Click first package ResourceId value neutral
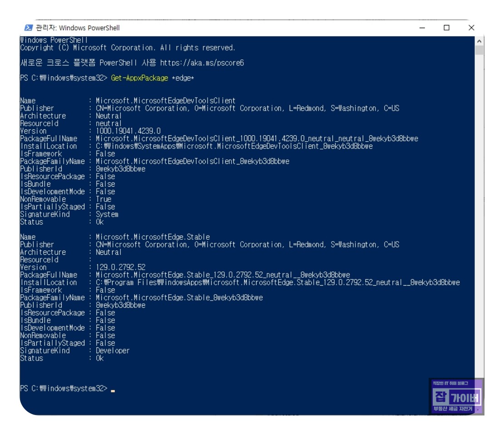Viewport: 504px width, 435px height. tap(109, 124)
